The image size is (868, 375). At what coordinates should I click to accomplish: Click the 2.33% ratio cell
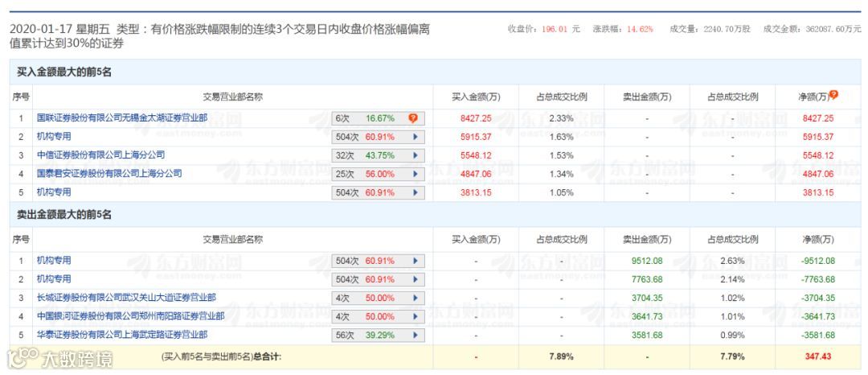pyautogui.click(x=561, y=118)
